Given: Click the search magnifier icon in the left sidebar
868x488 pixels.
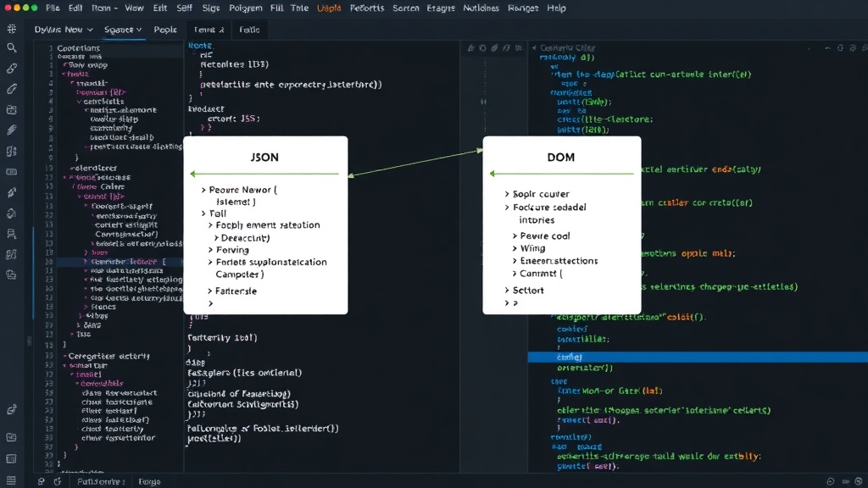Looking at the screenshot, I should pyautogui.click(x=12, y=48).
